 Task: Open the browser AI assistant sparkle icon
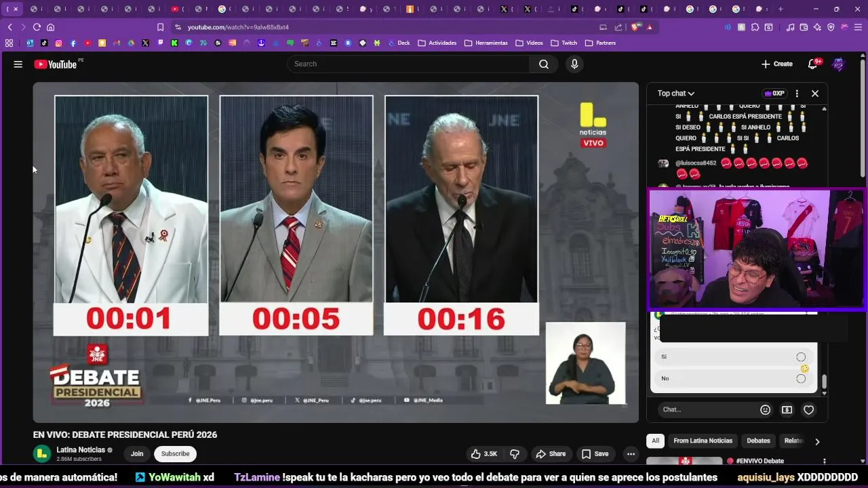[x=817, y=27]
